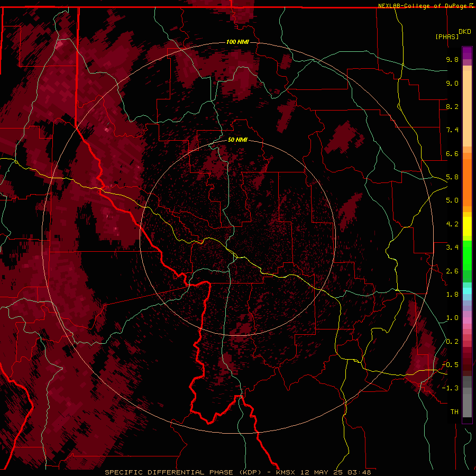Pick the gray swatch next to TH
Viewport: 476px width, 476px height.
[467, 406]
